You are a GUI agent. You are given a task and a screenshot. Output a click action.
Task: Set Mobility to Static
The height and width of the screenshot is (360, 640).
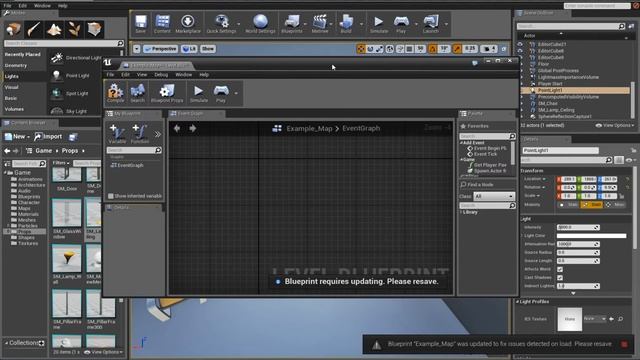click(x=568, y=204)
